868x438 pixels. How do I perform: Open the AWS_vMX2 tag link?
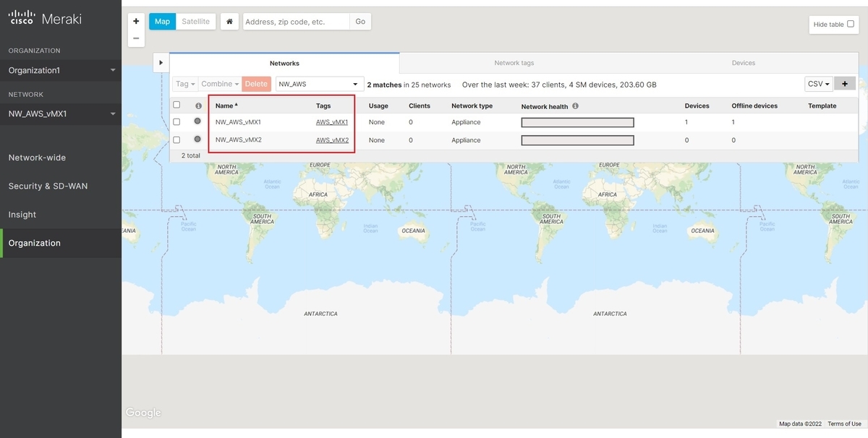tap(332, 140)
